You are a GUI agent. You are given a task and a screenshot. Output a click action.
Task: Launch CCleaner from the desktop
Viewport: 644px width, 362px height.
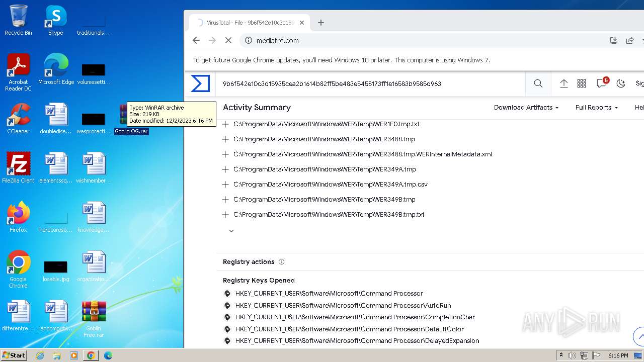point(18,119)
